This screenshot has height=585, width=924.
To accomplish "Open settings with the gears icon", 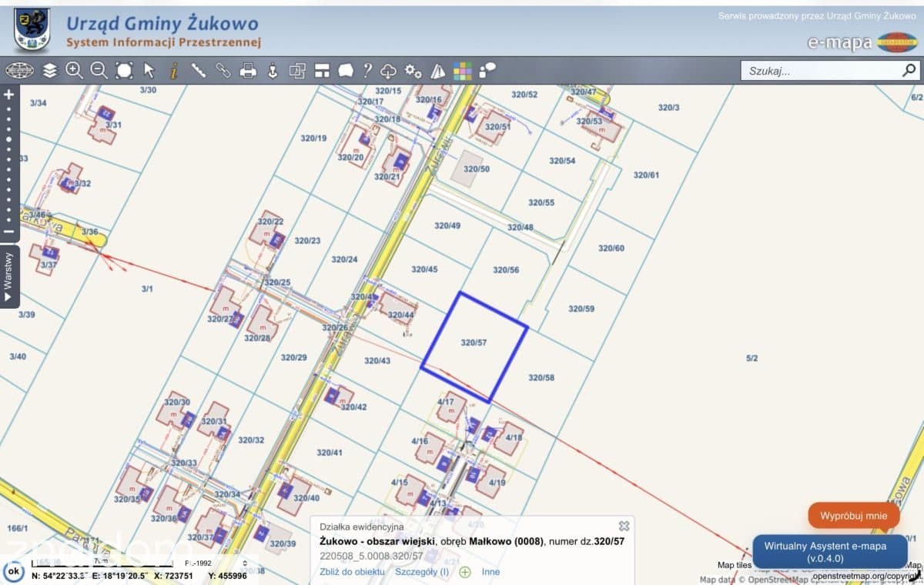I will 413,71.
